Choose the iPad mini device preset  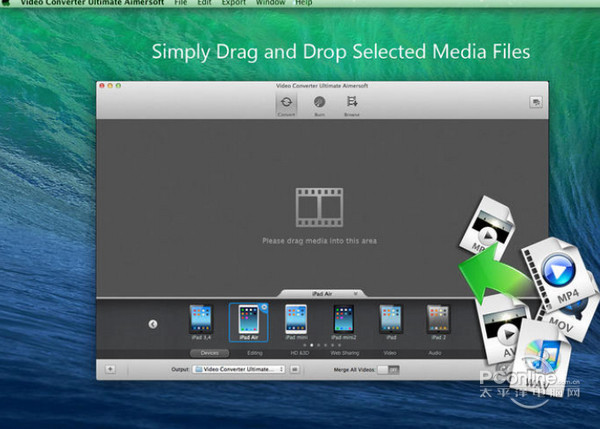(296, 322)
